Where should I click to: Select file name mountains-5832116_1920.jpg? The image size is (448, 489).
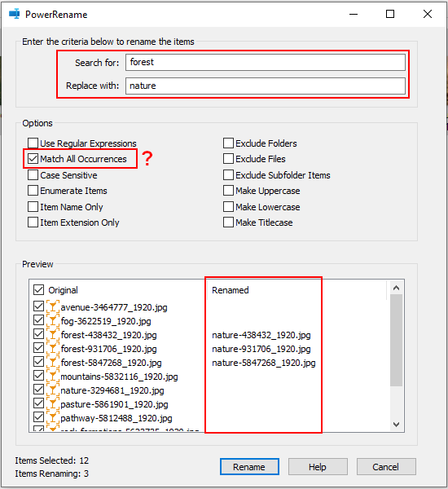pyautogui.click(x=119, y=377)
